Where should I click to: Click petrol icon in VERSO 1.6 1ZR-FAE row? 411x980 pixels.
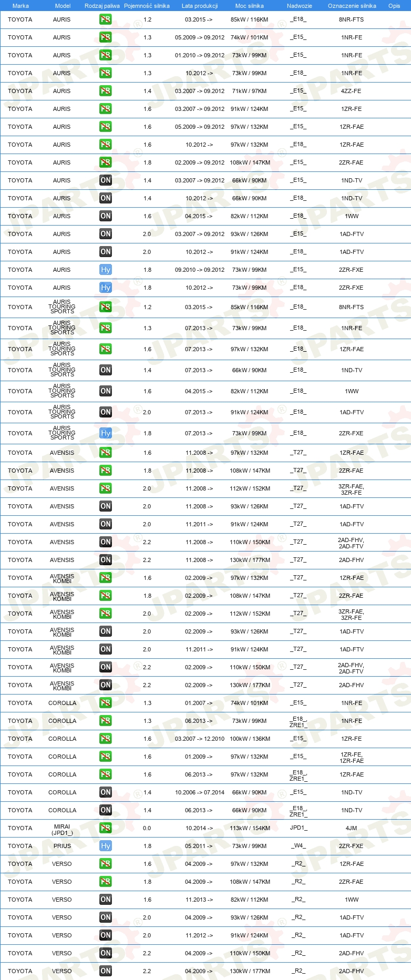(105, 864)
